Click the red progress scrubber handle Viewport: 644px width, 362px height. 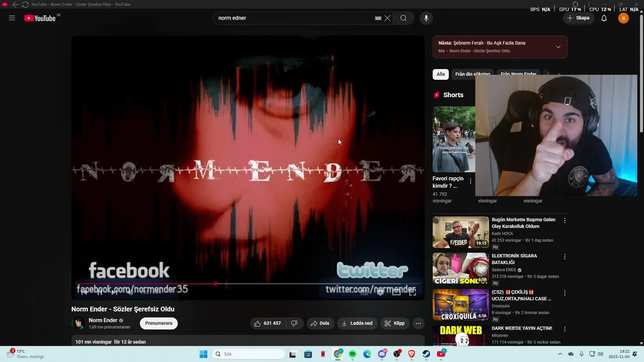pyautogui.click(x=216, y=284)
